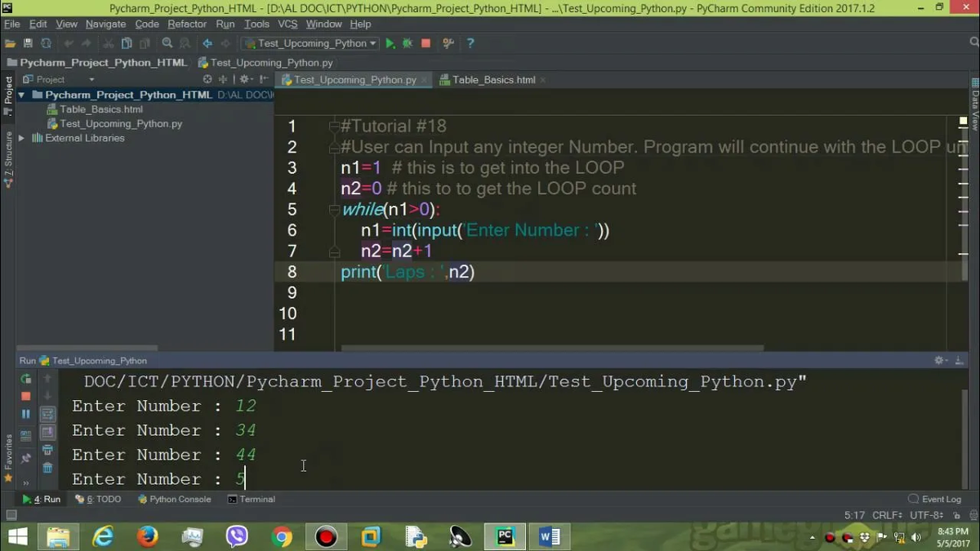The height and width of the screenshot is (551, 980).
Task: Open Settings via wrench toolbar icon
Action: pos(448,43)
